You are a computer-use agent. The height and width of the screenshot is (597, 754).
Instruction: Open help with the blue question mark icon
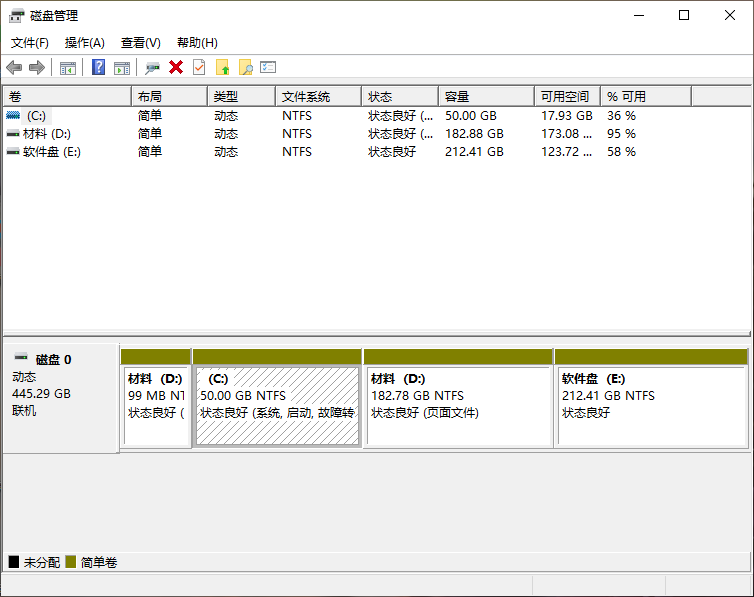pyautogui.click(x=98, y=67)
